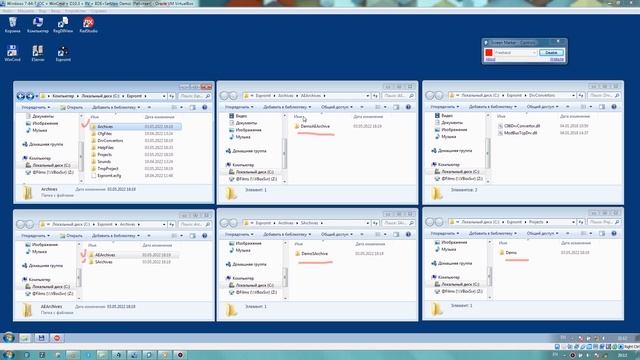The width and height of the screenshot is (640, 360).
Task: Pick the red color swatch in Screen Marker
Action: pos(489,53)
